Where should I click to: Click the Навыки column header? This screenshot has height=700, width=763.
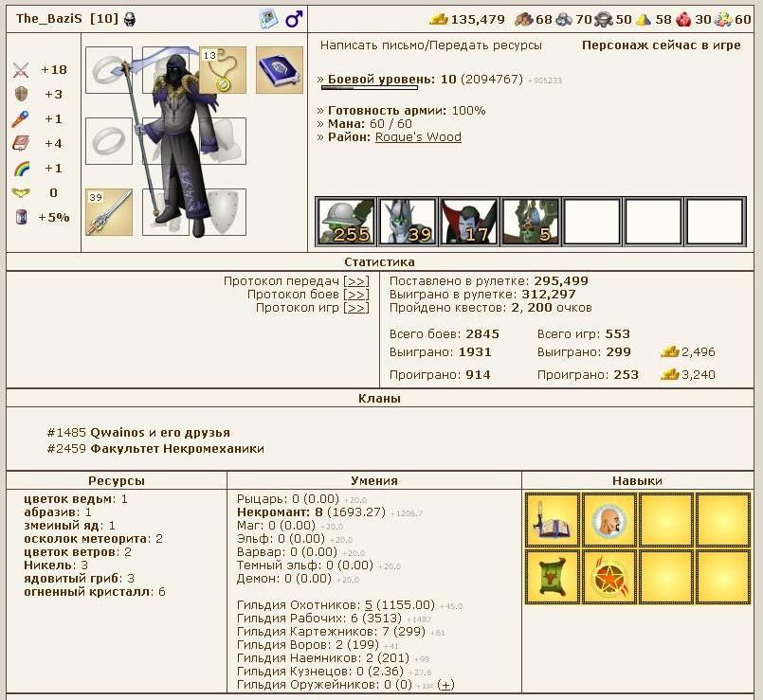click(x=638, y=480)
